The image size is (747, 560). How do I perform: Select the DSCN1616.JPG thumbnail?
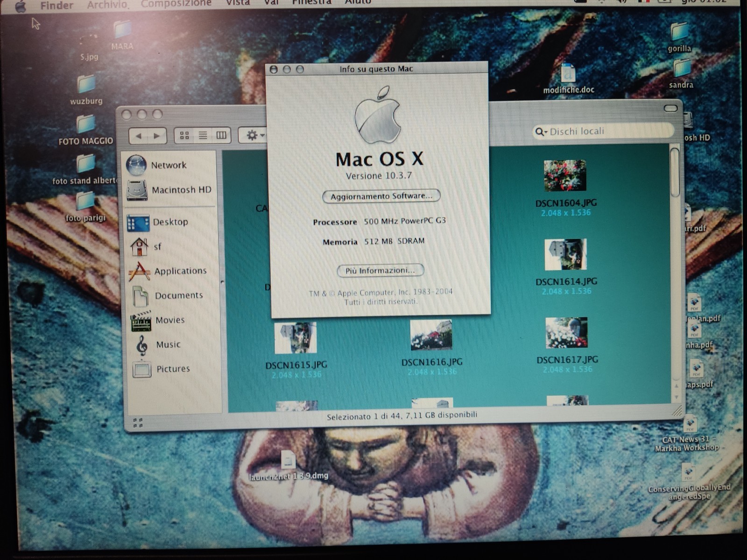point(431,335)
